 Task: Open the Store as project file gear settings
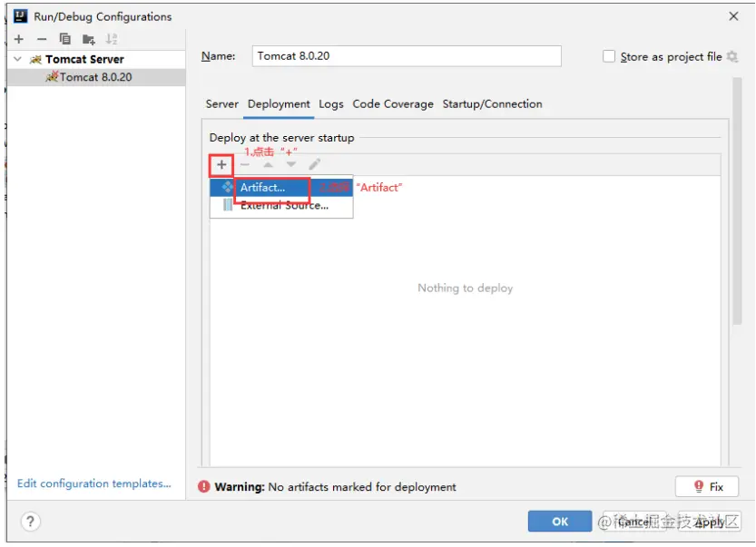(732, 56)
